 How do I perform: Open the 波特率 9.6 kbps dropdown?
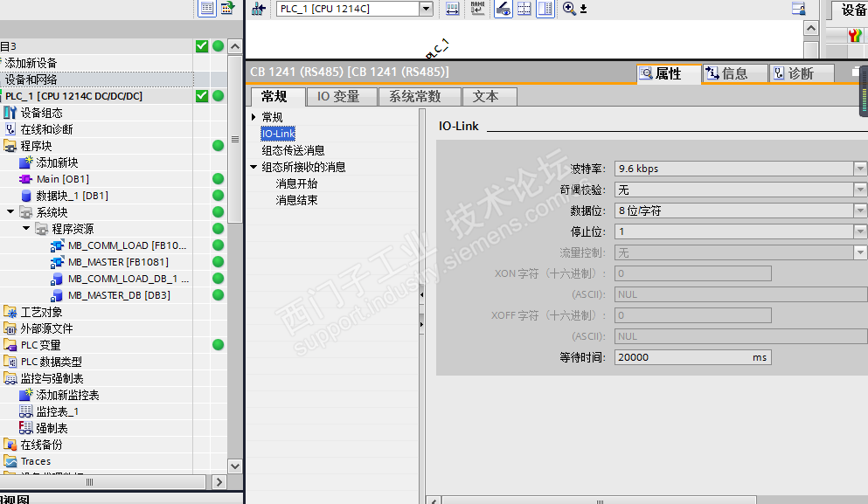859,169
